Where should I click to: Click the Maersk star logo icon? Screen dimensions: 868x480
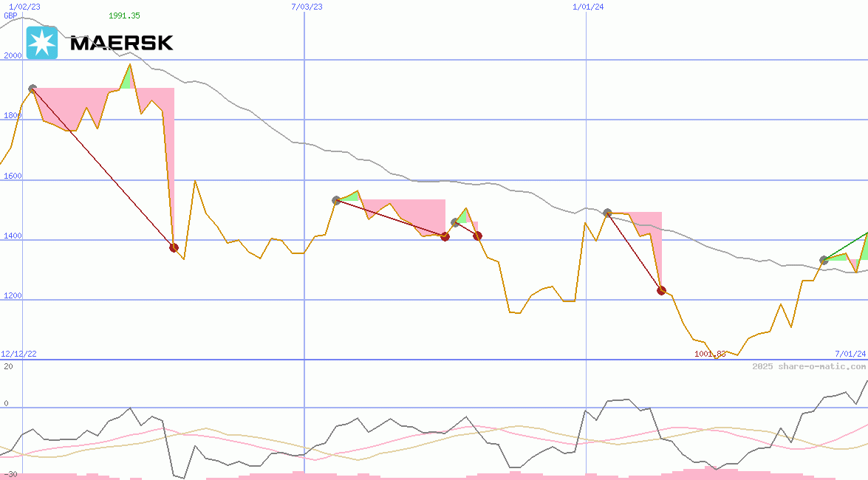click(41, 43)
